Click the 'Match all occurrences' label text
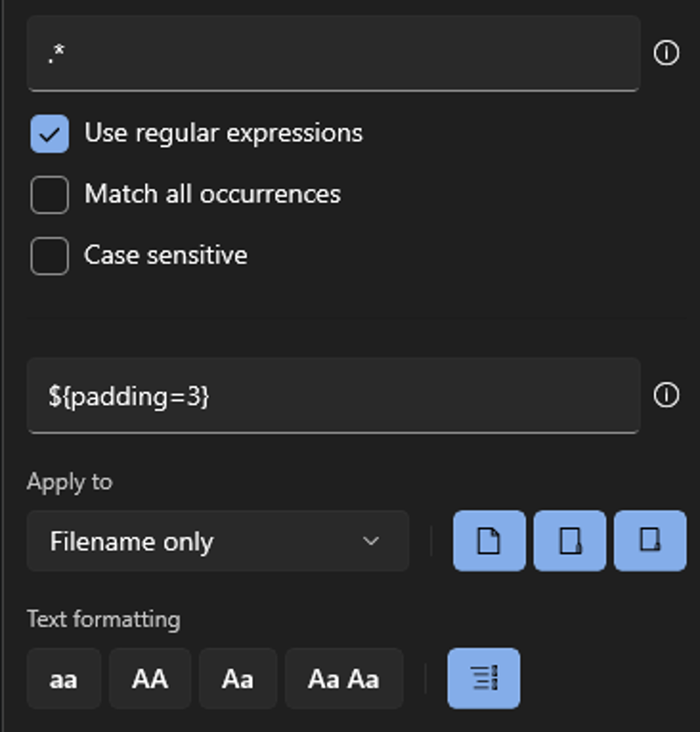The height and width of the screenshot is (732, 700). point(213,194)
